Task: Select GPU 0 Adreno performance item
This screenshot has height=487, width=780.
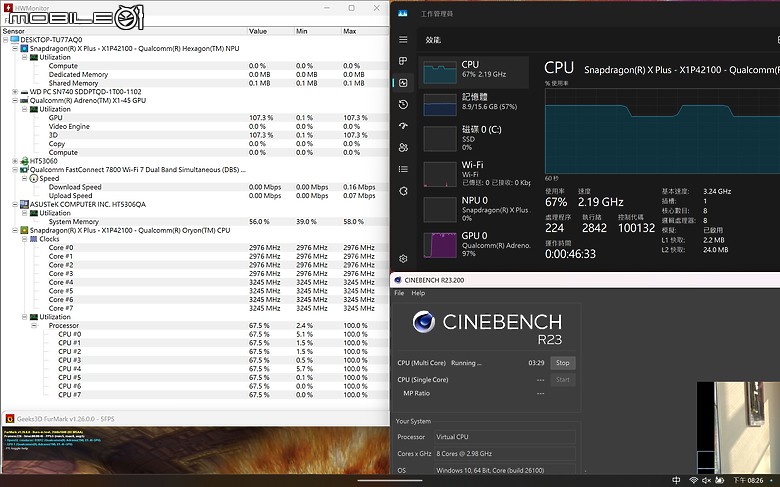Action: [474, 244]
